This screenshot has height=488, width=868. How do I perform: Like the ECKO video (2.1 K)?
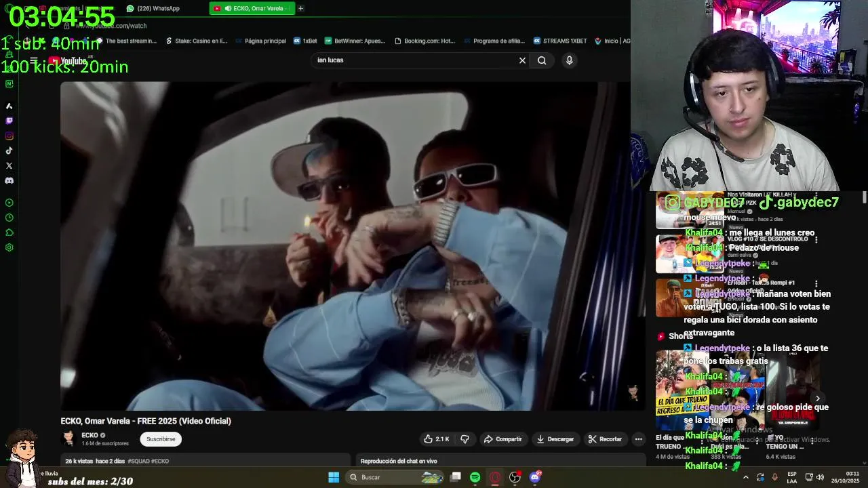(436, 439)
